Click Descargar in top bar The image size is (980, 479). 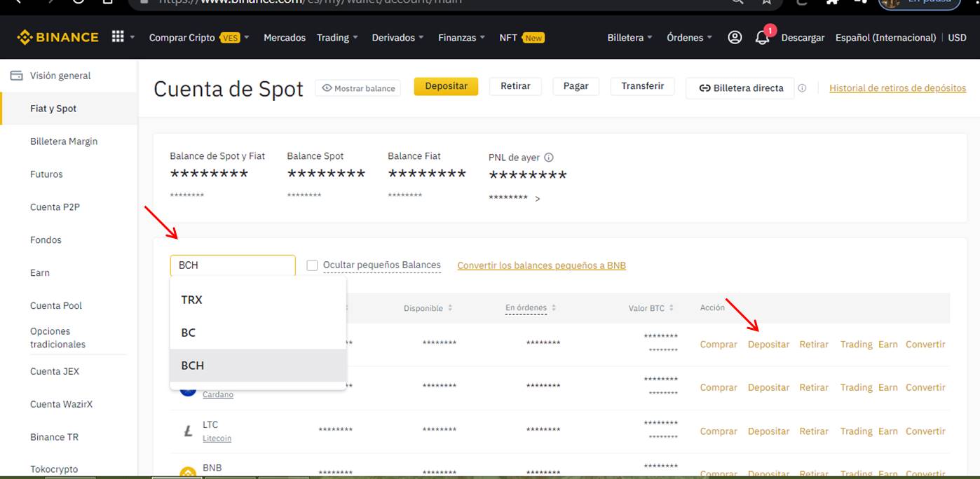[803, 38]
